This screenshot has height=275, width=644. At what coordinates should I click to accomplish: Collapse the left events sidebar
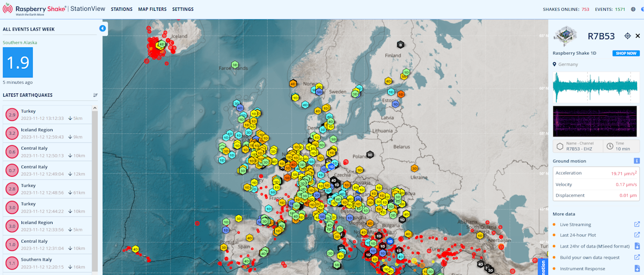pyautogui.click(x=103, y=28)
